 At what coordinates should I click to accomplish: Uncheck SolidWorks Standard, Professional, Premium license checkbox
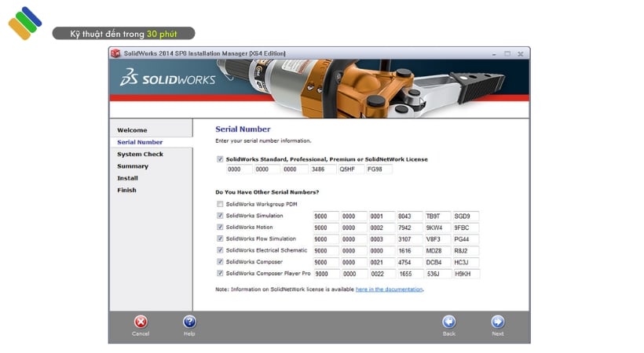point(220,159)
